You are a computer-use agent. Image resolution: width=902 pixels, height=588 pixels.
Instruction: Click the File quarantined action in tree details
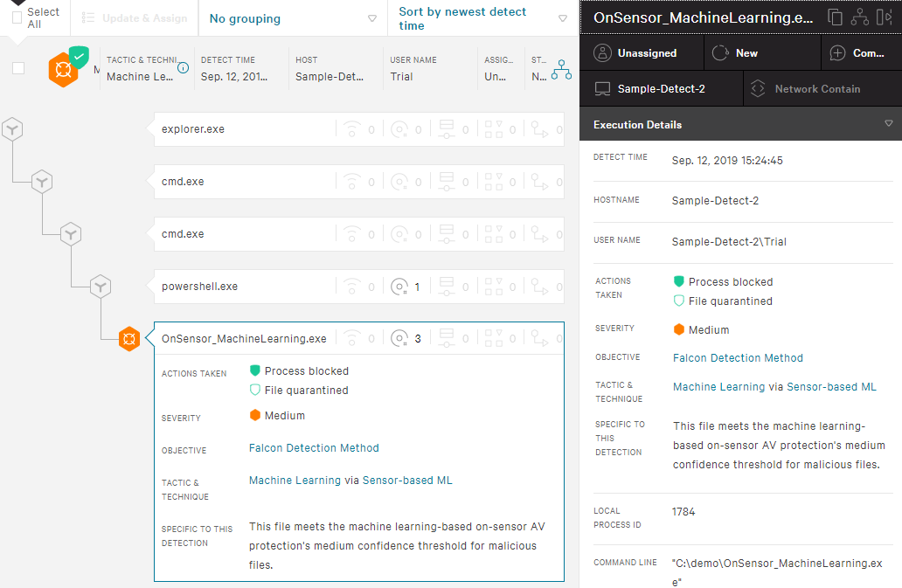coord(306,391)
